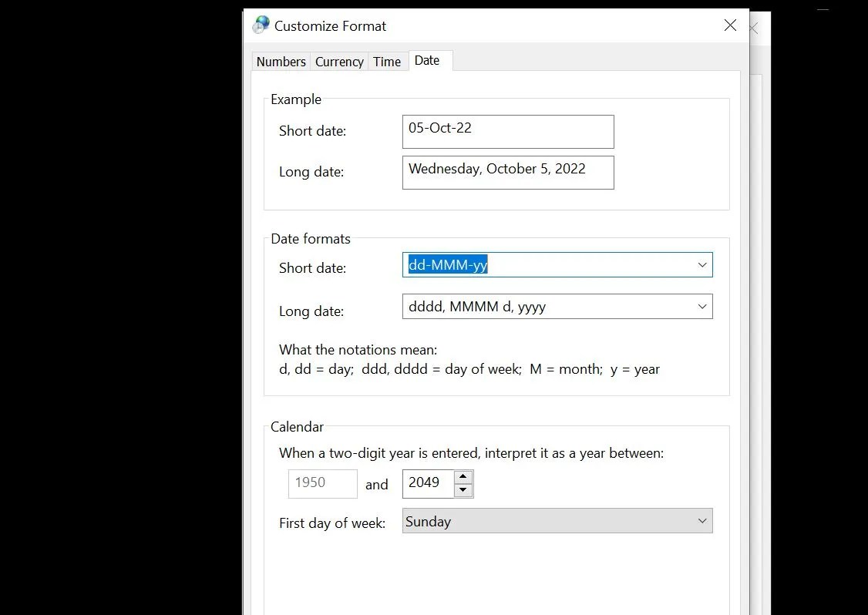Click the up arrow to increase 2049

(463, 478)
